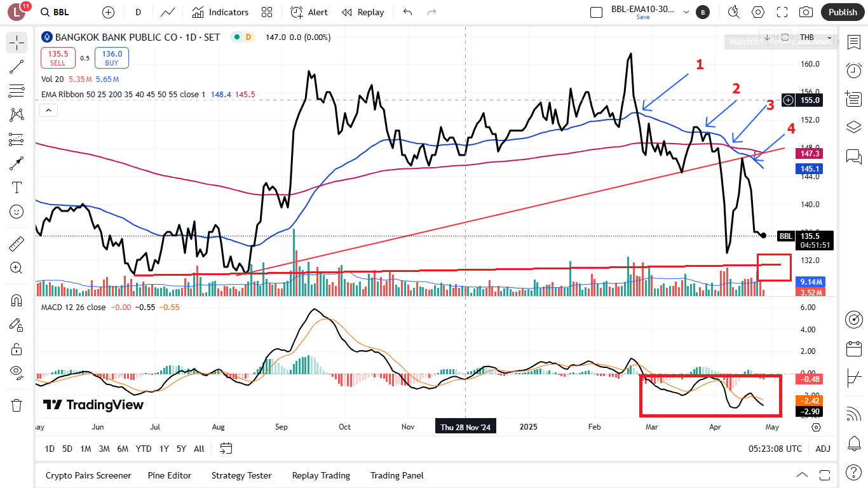Image resolution: width=868 pixels, height=488 pixels.
Task: Select the YTD time range
Action: 144,449
